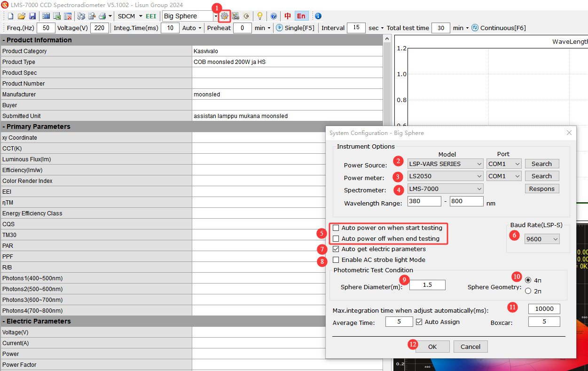Switch language to Chinese with 中 icon
The width and height of the screenshot is (588, 371).
click(x=288, y=16)
